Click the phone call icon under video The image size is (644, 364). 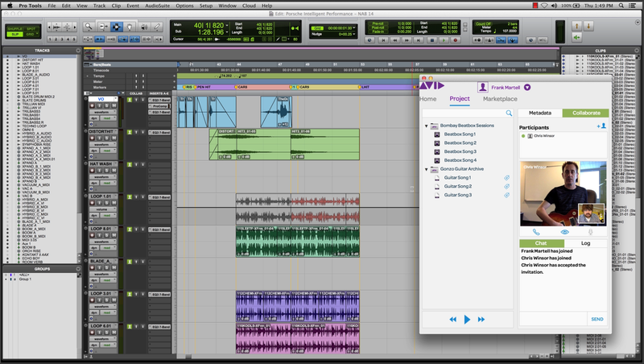tap(536, 232)
